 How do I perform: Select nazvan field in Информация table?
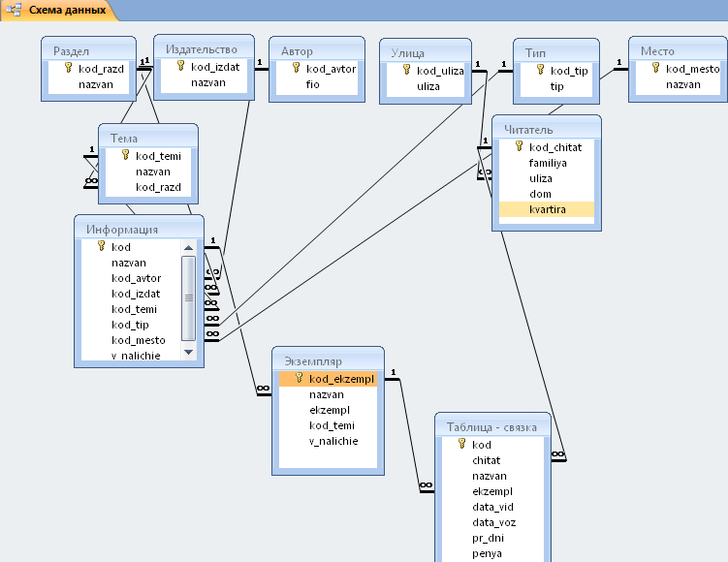point(131,263)
